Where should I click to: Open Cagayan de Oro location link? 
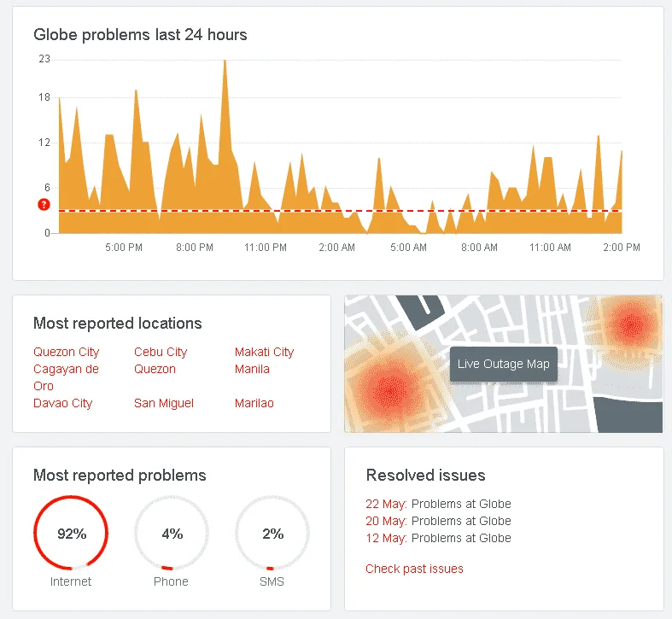coord(66,377)
